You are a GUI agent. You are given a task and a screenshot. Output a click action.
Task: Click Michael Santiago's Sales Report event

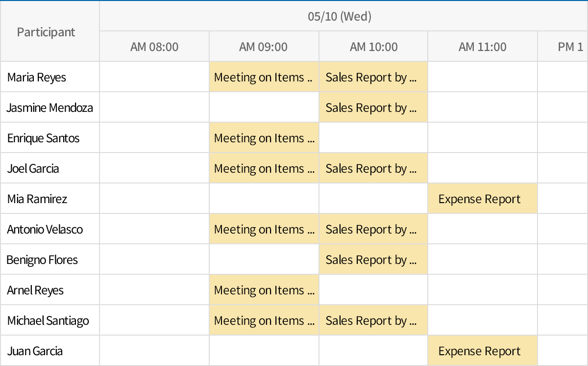tap(373, 320)
